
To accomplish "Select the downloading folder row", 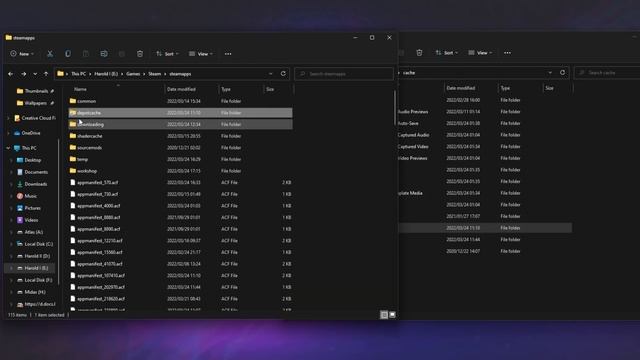I will pyautogui.click(x=180, y=124).
